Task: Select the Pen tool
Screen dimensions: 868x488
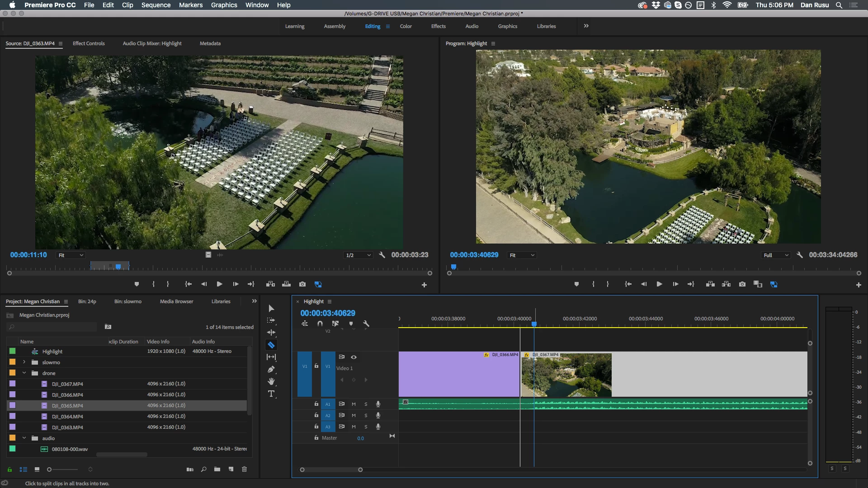Action: tap(271, 370)
